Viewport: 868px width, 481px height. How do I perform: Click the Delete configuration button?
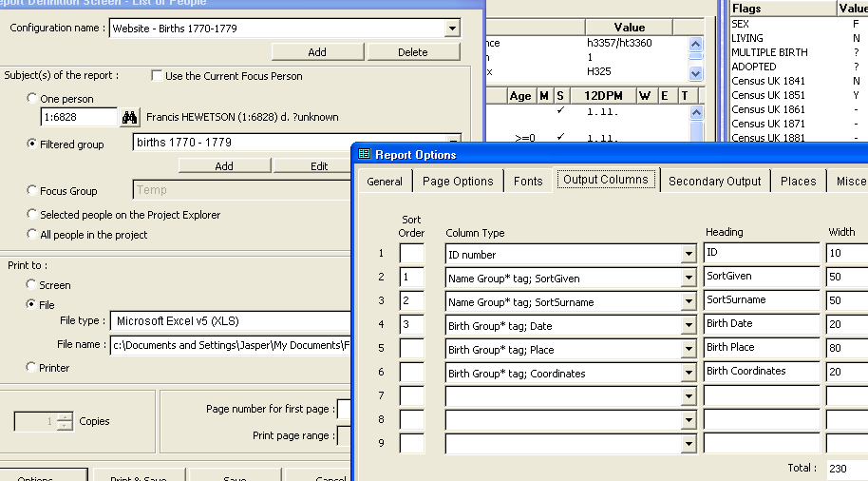[x=413, y=52]
